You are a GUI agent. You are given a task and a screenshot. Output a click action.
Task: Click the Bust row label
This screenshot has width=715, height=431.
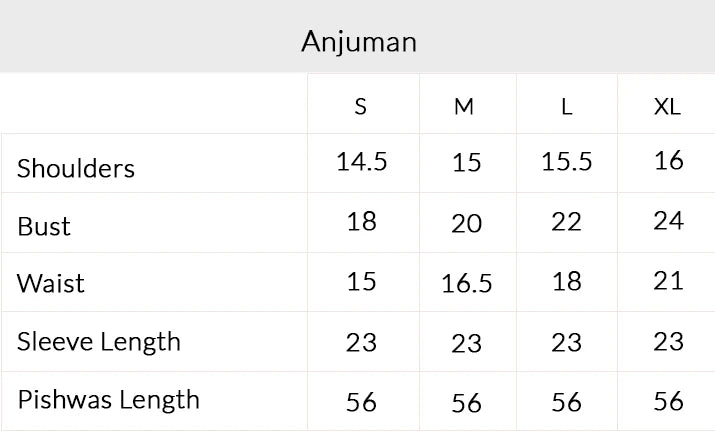tap(44, 226)
